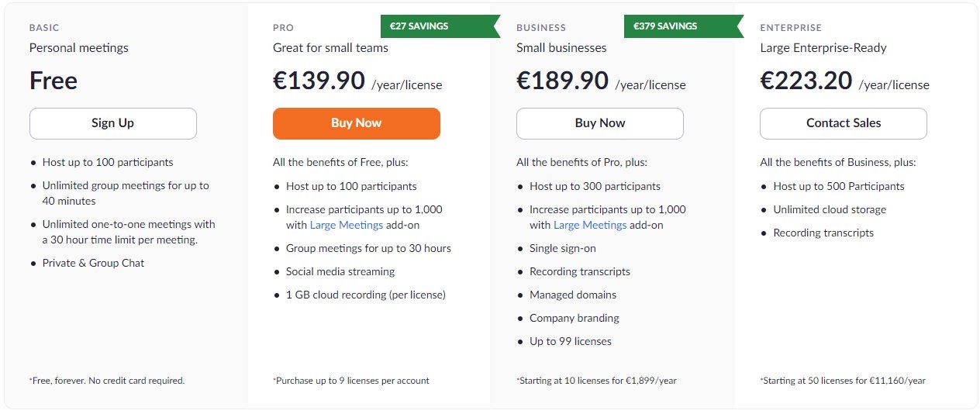Select the Free price heading
This screenshot has height=414, width=980.
point(53,81)
